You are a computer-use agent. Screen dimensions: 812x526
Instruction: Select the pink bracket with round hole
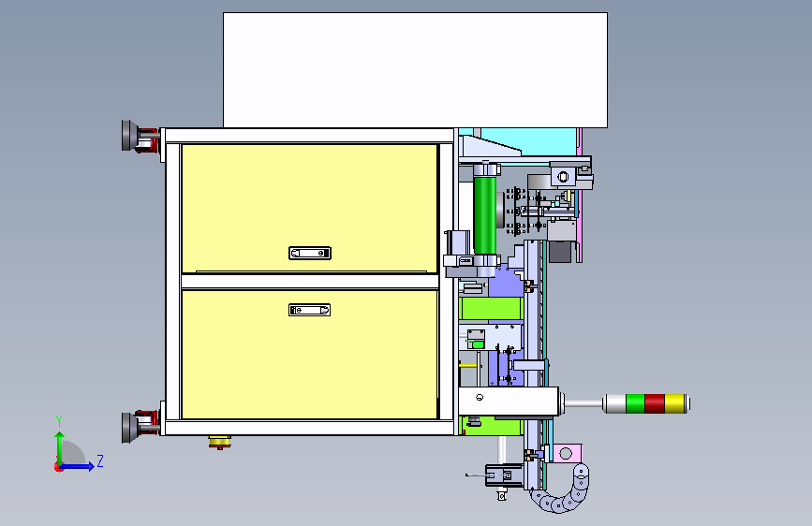tap(567, 454)
